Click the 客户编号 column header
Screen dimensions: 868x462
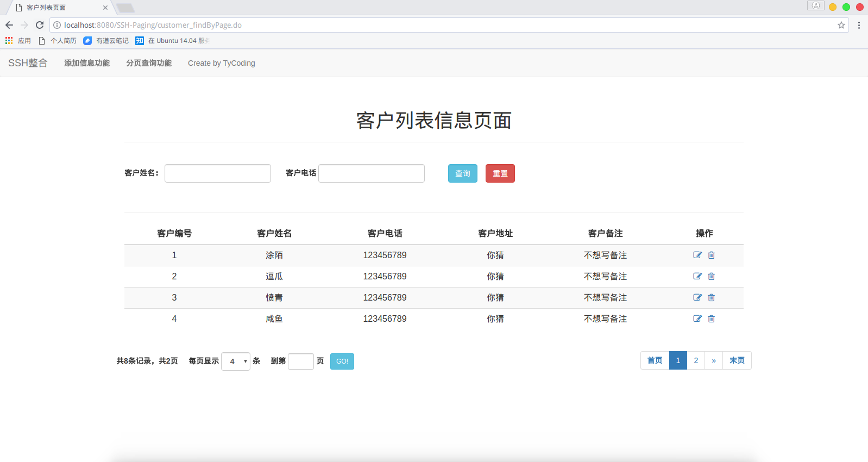click(x=174, y=233)
